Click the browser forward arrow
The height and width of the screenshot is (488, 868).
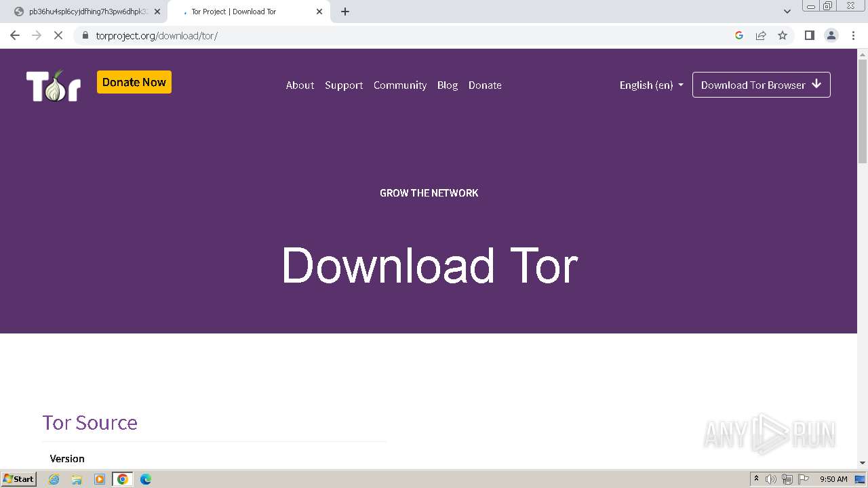tap(37, 35)
